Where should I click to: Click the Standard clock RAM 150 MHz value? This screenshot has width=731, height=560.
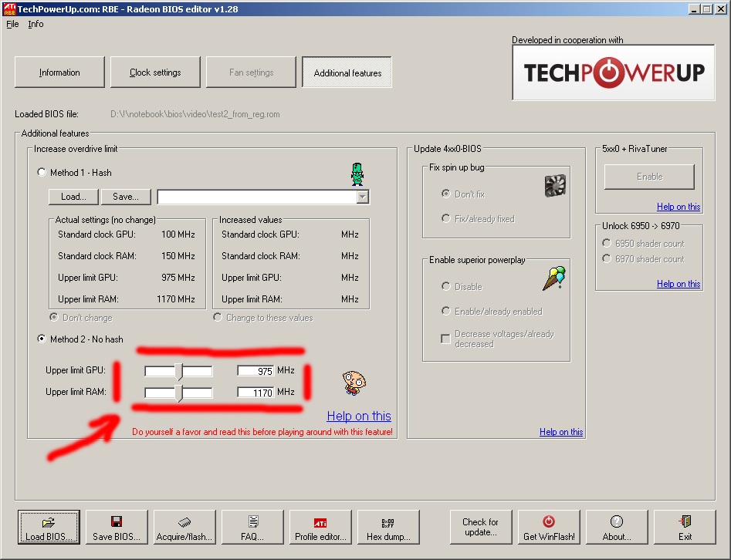tap(178, 256)
